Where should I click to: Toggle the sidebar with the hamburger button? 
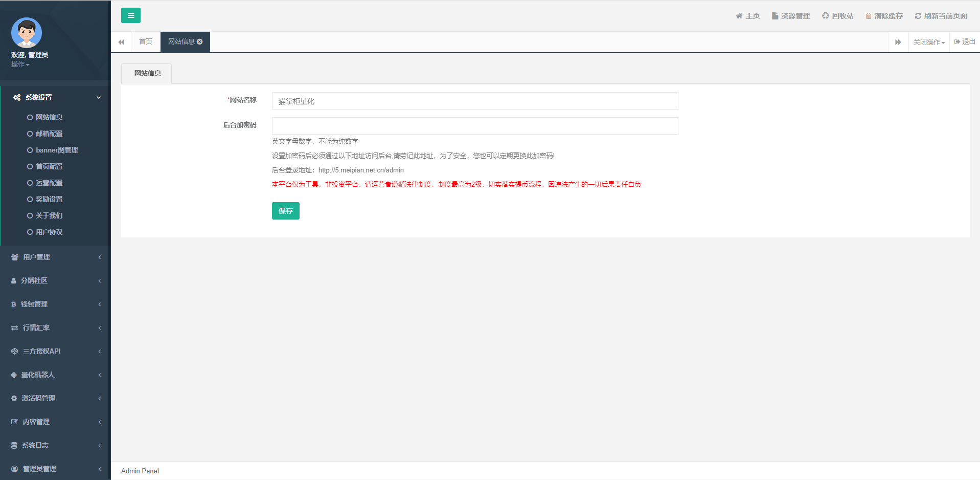click(130, 15)
